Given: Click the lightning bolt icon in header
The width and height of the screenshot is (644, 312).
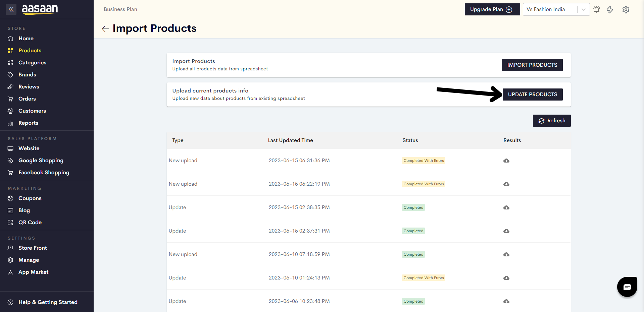Looking at the screenshot, I should (x=610, y=9).
